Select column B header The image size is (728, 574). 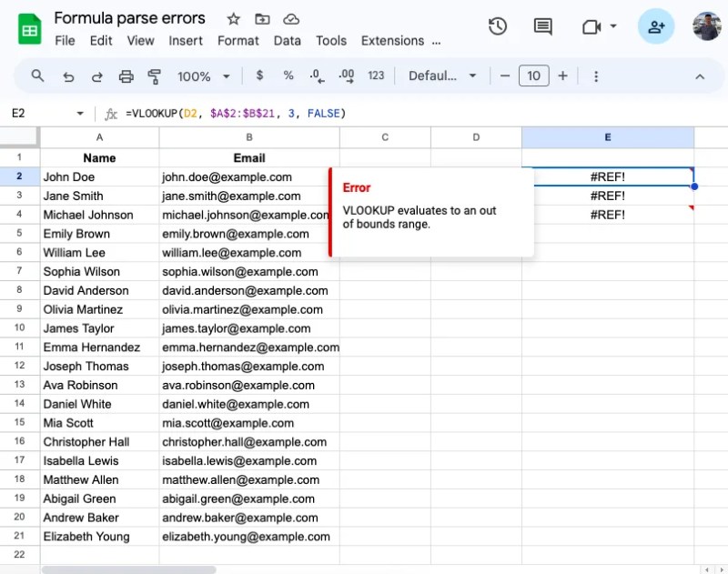(249, 137)
